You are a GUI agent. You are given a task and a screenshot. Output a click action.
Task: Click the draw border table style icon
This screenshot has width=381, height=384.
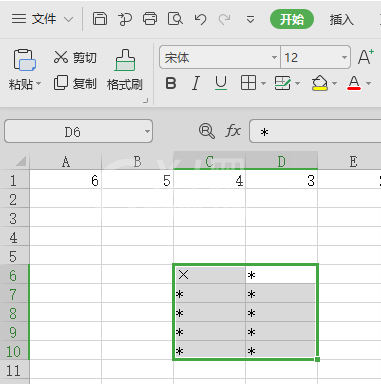[x=283, y=83]
